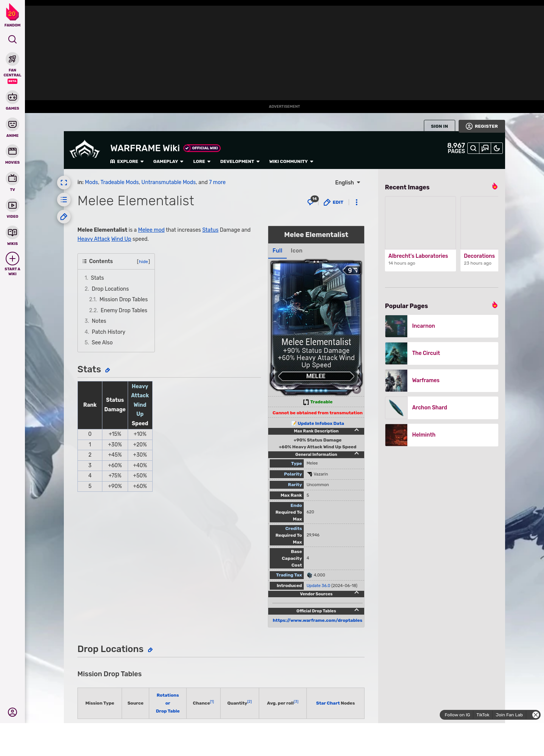Toggle dark theme with the moon icon
The image size is (544, 756).
(x=497, y=148)
